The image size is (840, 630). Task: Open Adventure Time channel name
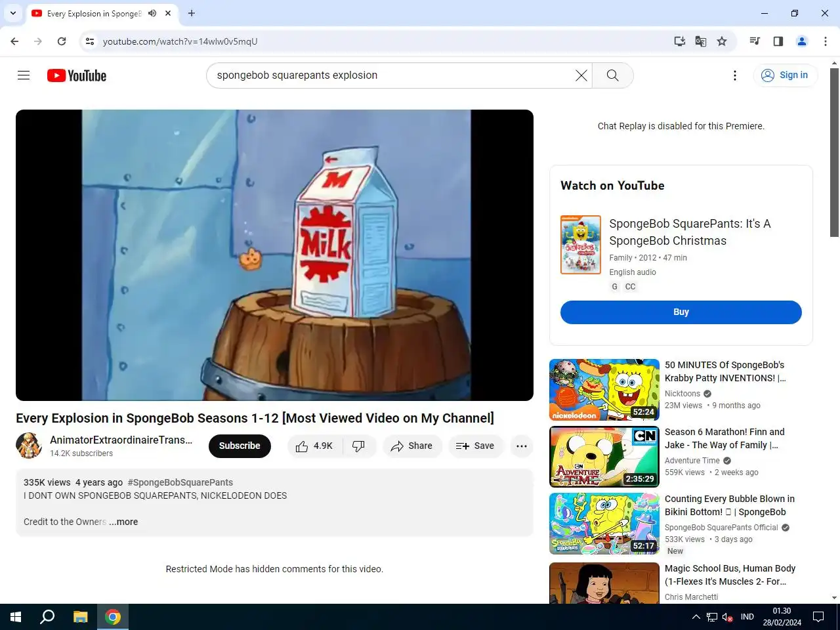tap(692, 461)
